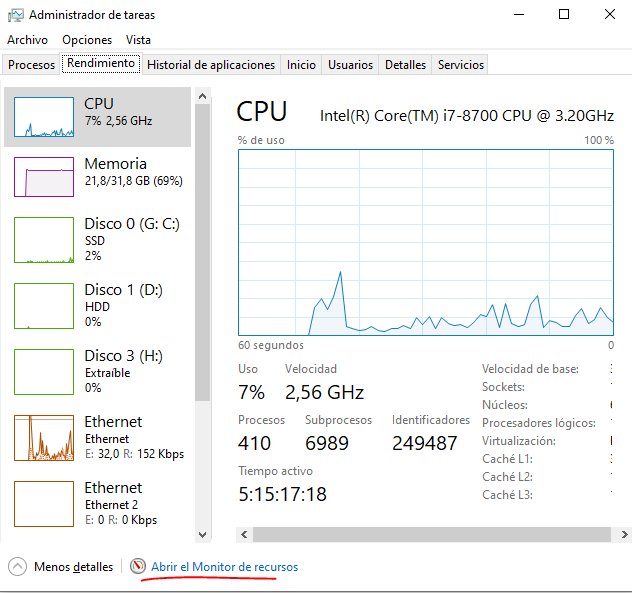Switch to the Procesos tab
This screenshot has height=593, width=632.
point(31,65)
